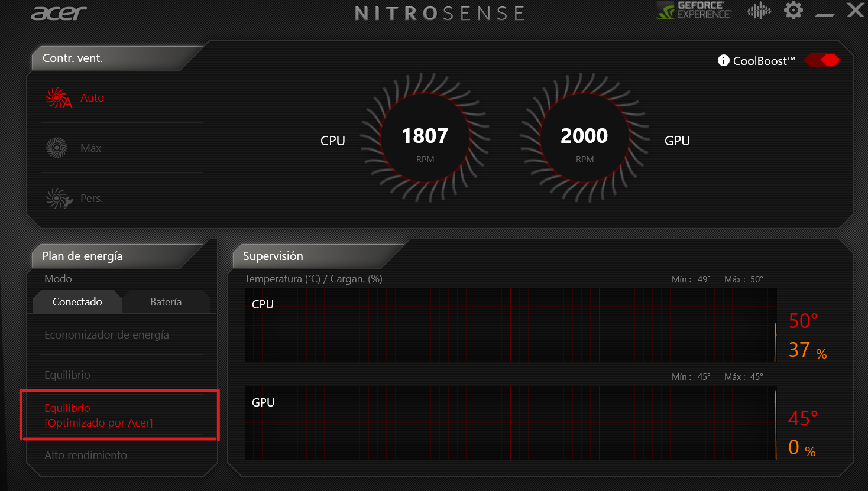This screenshot has height=491, width=868.
Task: Click the Contr. vent. panel header
Action: click(72, 58)
